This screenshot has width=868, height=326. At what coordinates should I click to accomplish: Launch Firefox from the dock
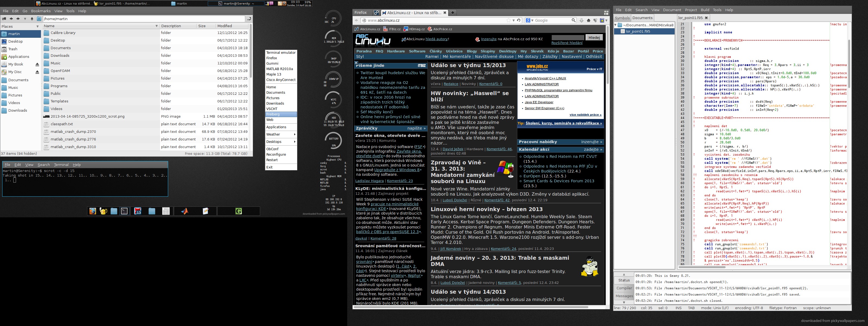tap(93, 211)
